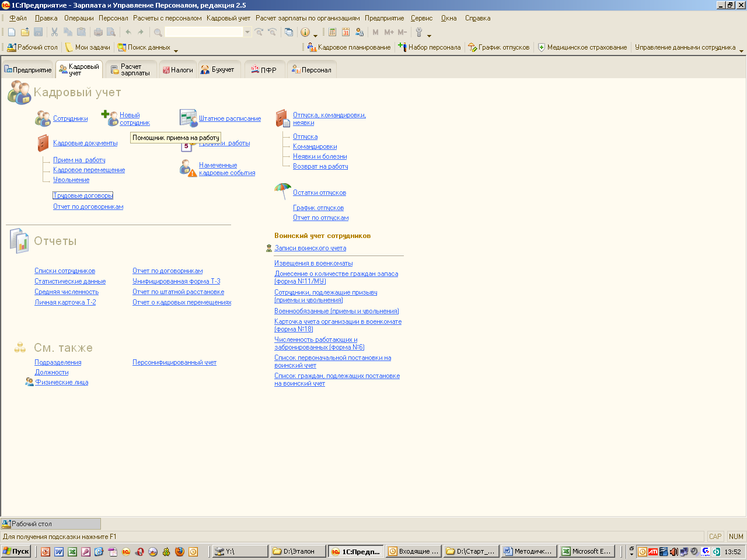The height and width of the screenshot is (560, 747).
Task: Open the Увольнение link
Action: point(71,180)
